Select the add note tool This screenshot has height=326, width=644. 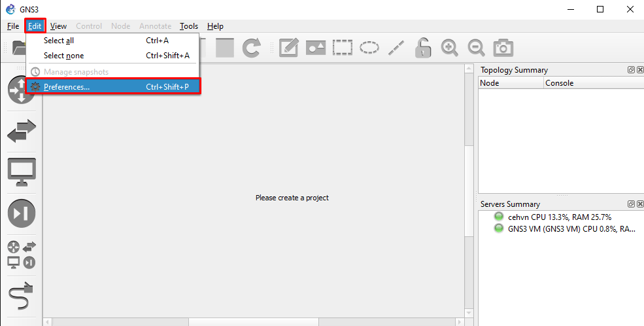[289, 48]
